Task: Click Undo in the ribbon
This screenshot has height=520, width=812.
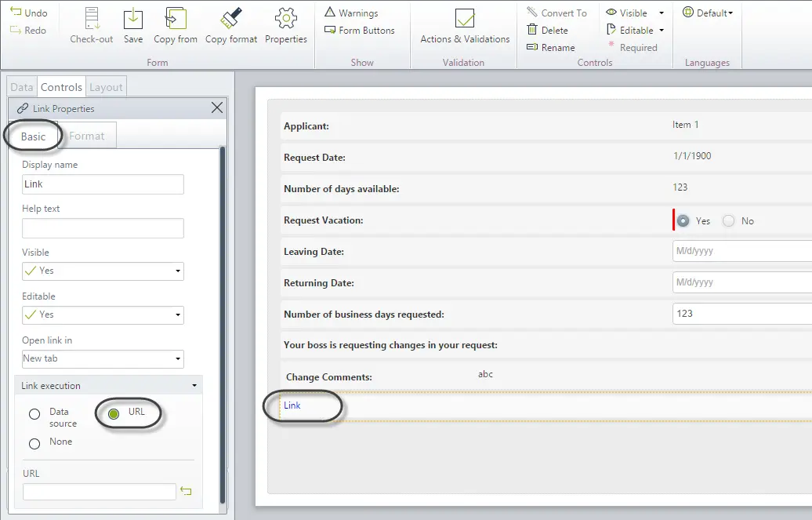Action: coord(29,13)
